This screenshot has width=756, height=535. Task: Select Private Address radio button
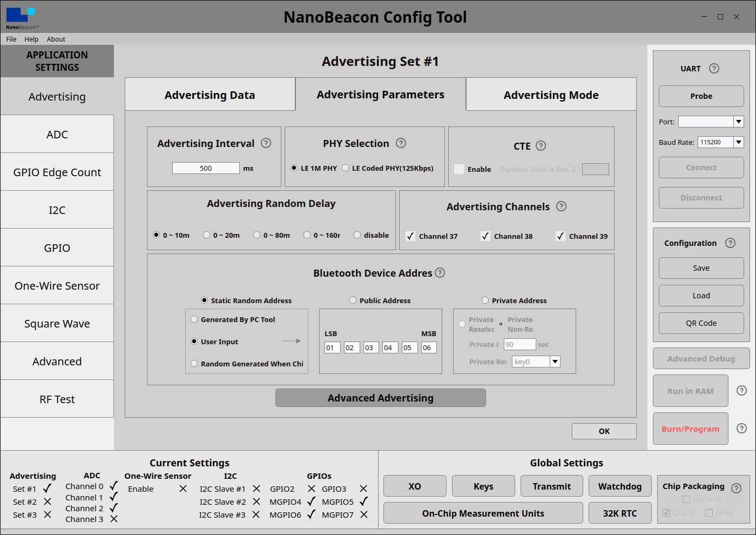pos(485,300)
